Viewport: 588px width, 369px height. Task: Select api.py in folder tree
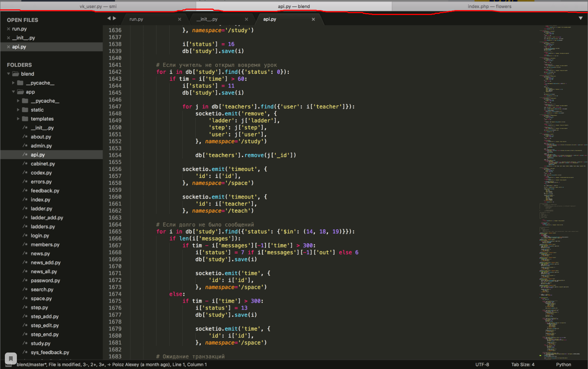point(38,155)
